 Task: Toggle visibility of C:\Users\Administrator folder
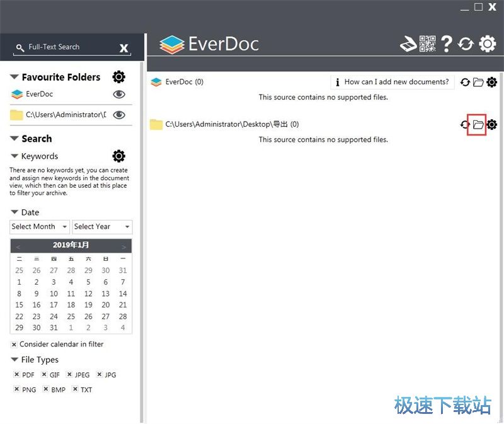119,115
